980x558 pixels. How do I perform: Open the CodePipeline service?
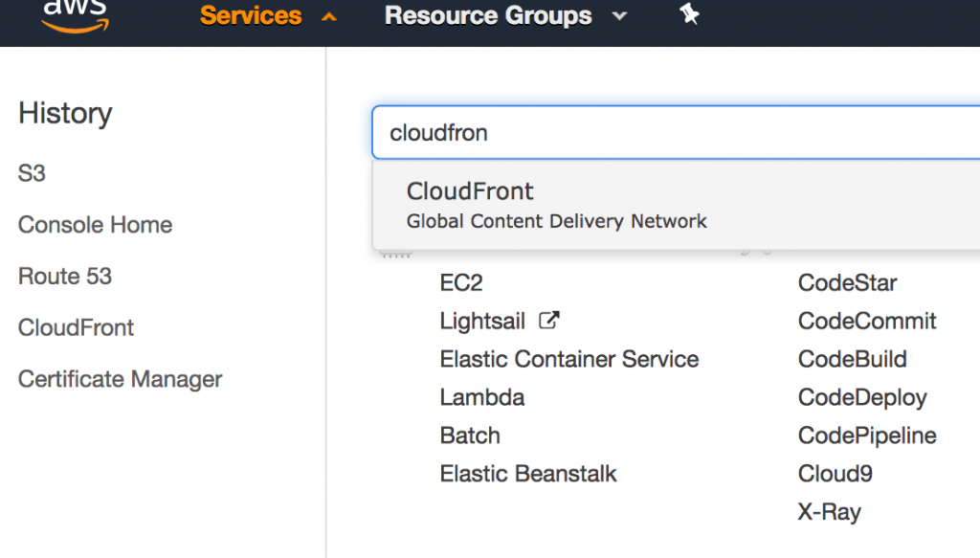coord(867,435)
